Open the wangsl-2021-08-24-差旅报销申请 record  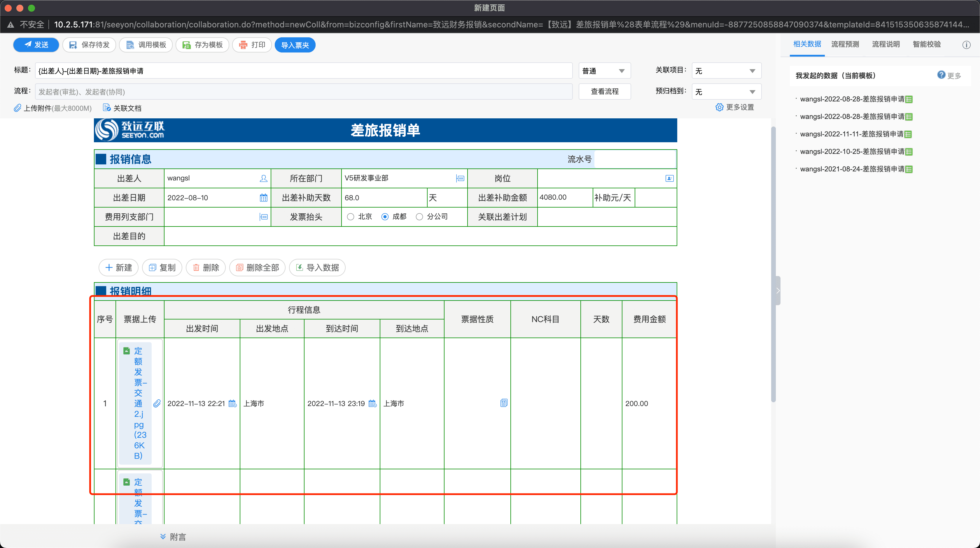[x=852, y=169]
